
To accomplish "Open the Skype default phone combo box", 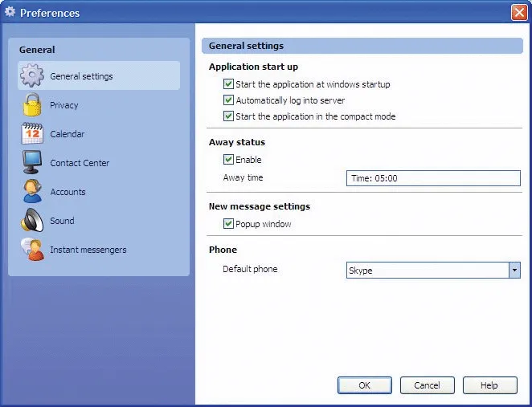I will pyautogui.click(x=433, y=270).
